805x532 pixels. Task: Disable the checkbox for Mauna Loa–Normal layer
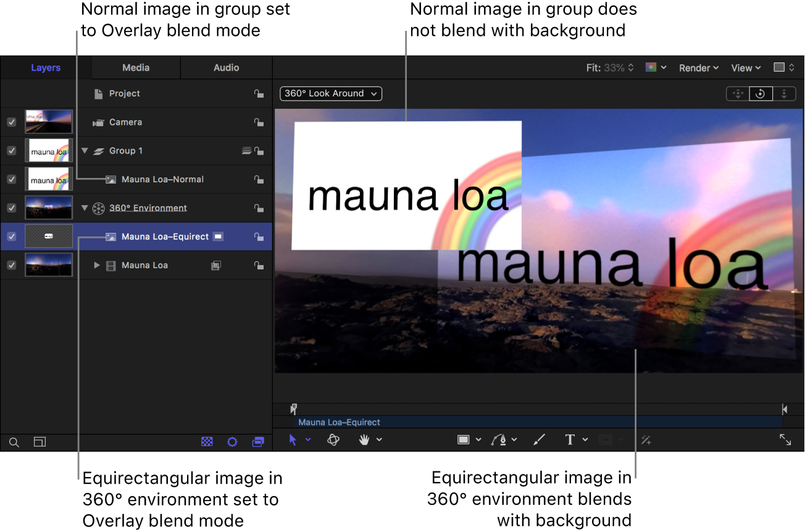tap(11, 179)
